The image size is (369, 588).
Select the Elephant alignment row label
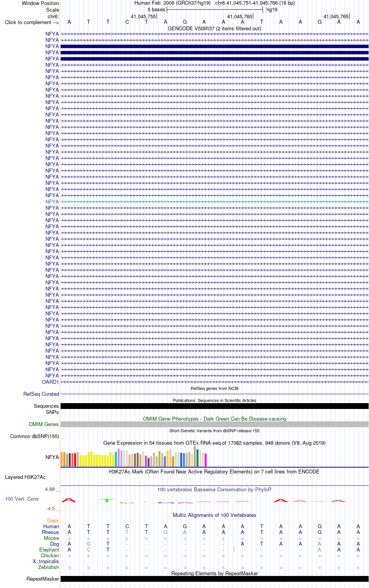pos(49,550)
